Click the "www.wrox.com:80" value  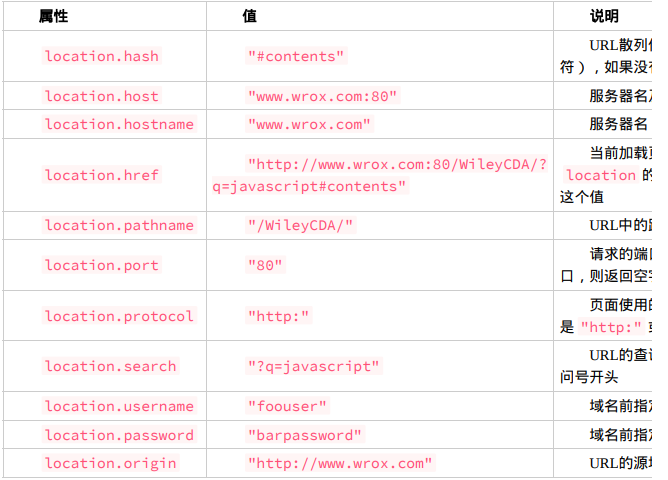(322, 96)
